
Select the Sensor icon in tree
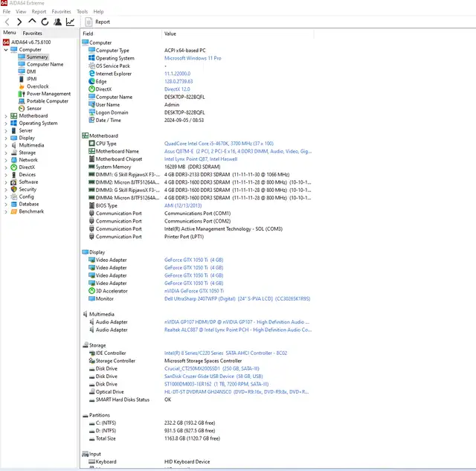click(22, 109)
